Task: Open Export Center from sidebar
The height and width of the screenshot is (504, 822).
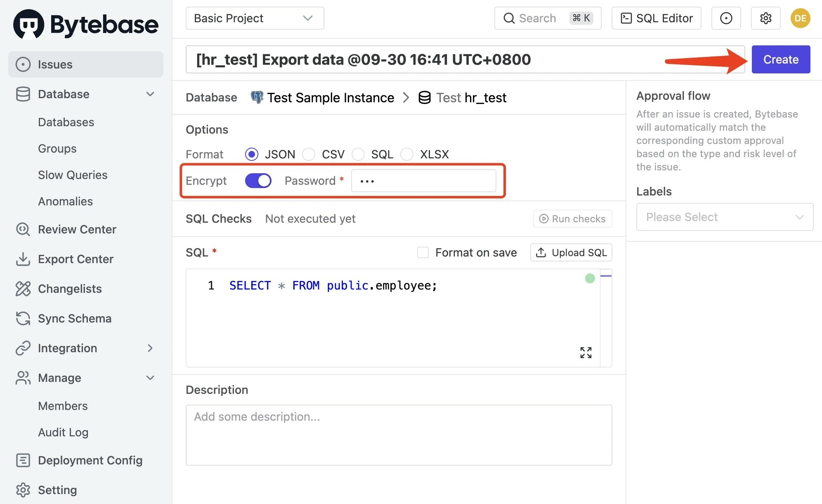Action: coord(76,259)
